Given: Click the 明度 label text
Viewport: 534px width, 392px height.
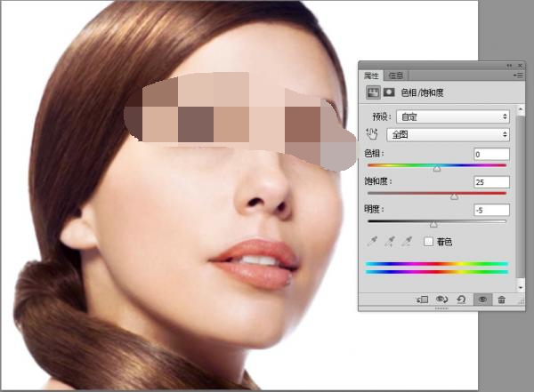Looking at the screenshot, I should tap(374, 209).
